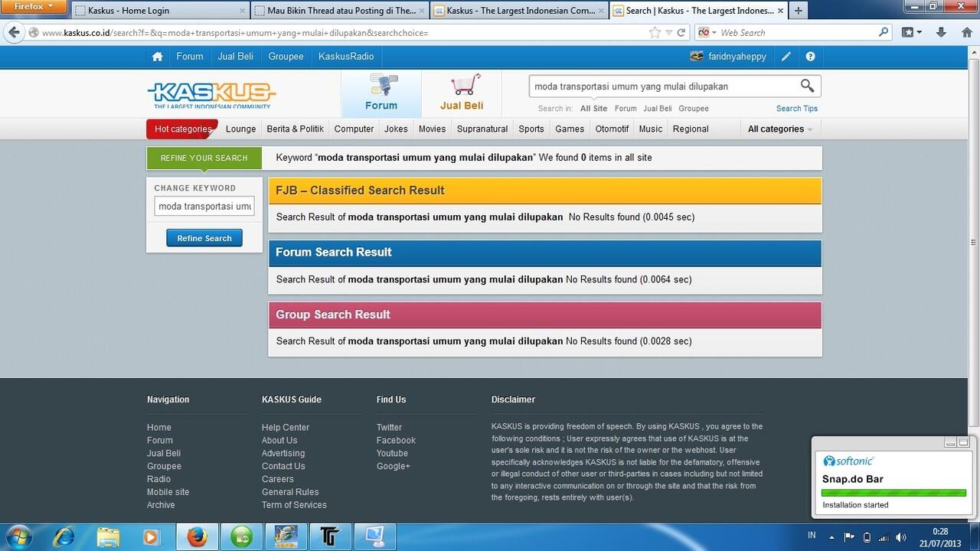Show URL history dropdown arrow

669,33
